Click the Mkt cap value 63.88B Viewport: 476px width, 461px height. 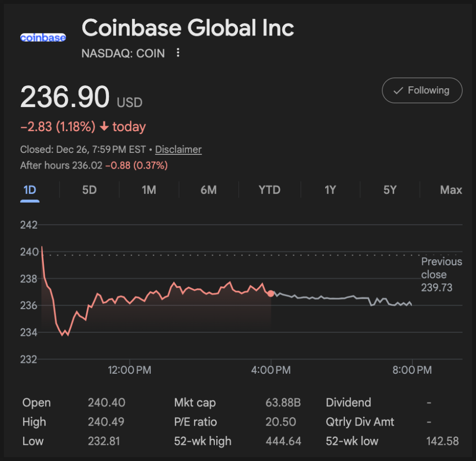point(283,403)
